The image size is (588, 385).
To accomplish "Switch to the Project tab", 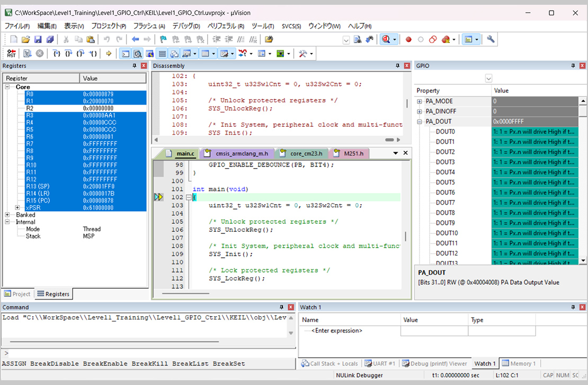I will (17, 294).
